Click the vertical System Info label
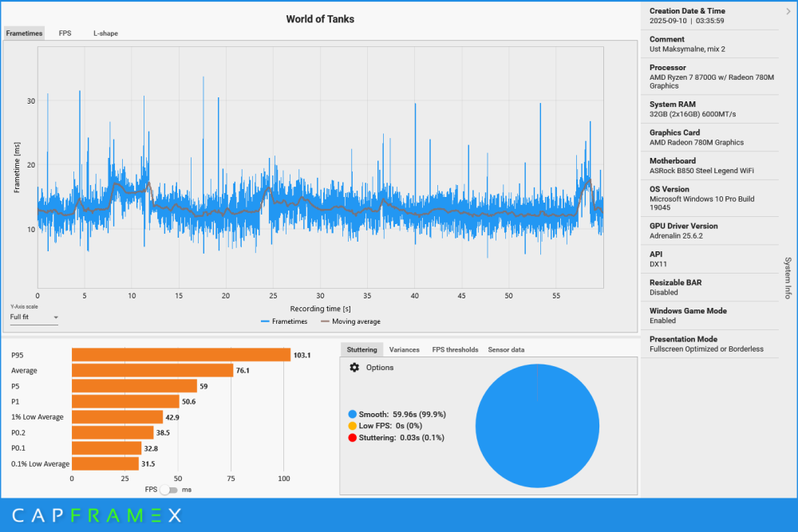 click(x=788, y=278)
